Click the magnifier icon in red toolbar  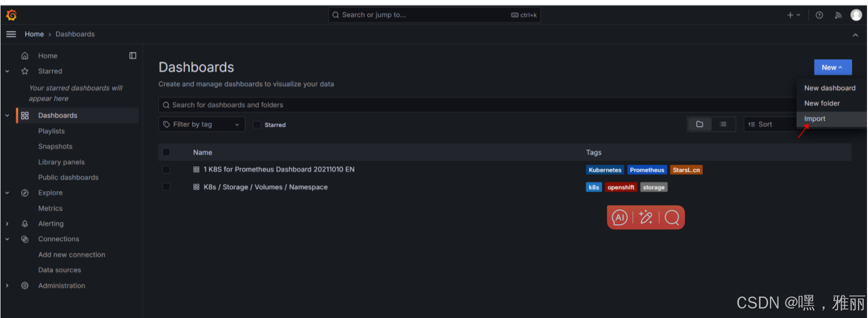[x=672, y=217]
